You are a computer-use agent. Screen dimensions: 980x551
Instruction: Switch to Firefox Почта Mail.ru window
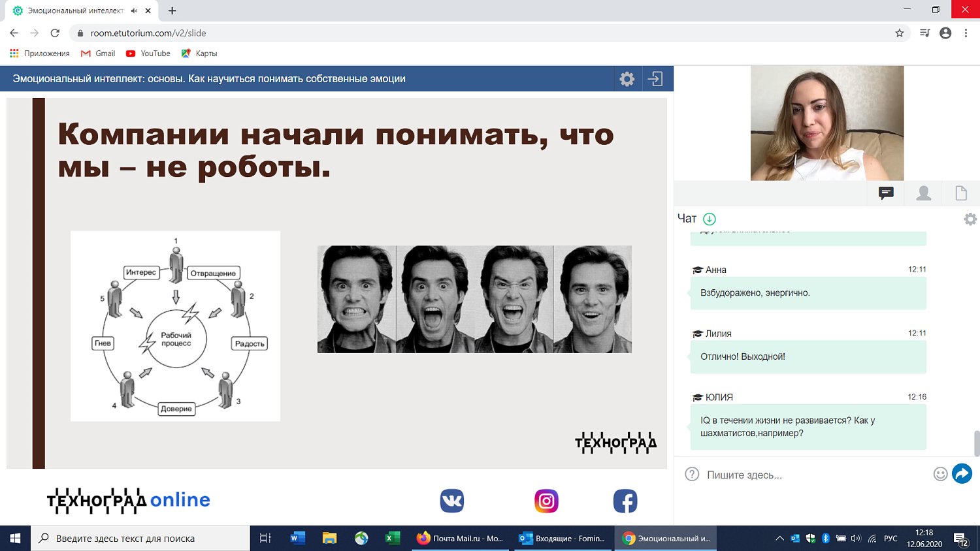coord(461,538)
